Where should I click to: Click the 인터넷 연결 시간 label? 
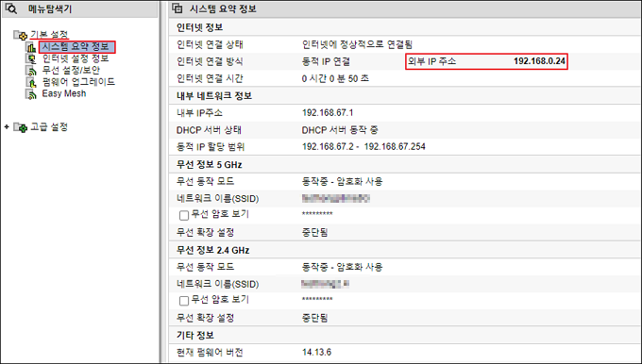point(210,78)
